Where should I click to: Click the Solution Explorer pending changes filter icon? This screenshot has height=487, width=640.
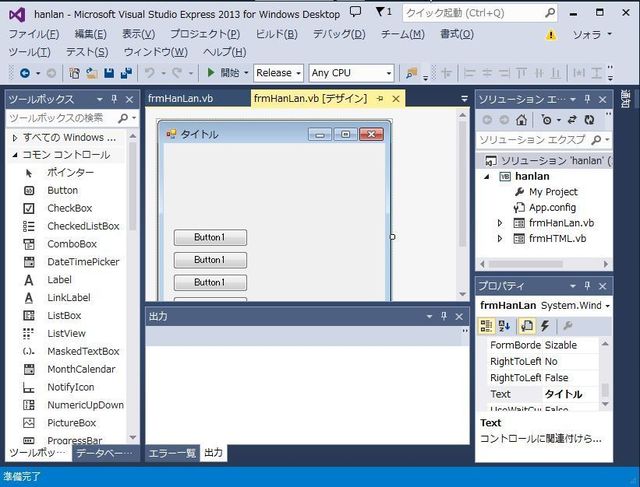coord(546,120)
